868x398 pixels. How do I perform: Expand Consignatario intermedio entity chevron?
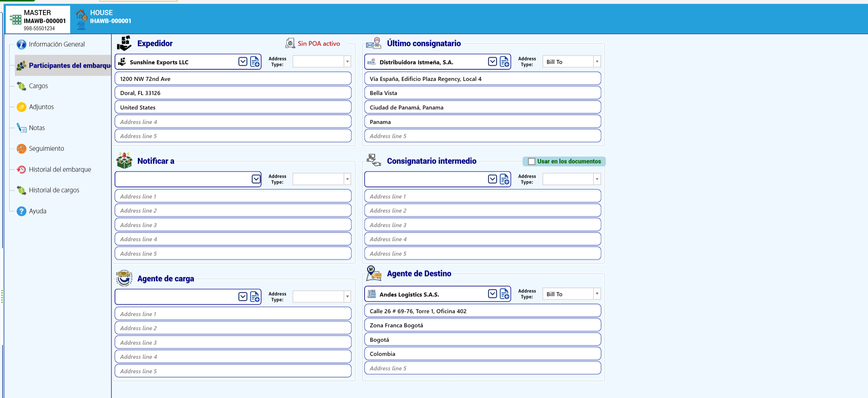pyautogui.click(x=492, y=179)
